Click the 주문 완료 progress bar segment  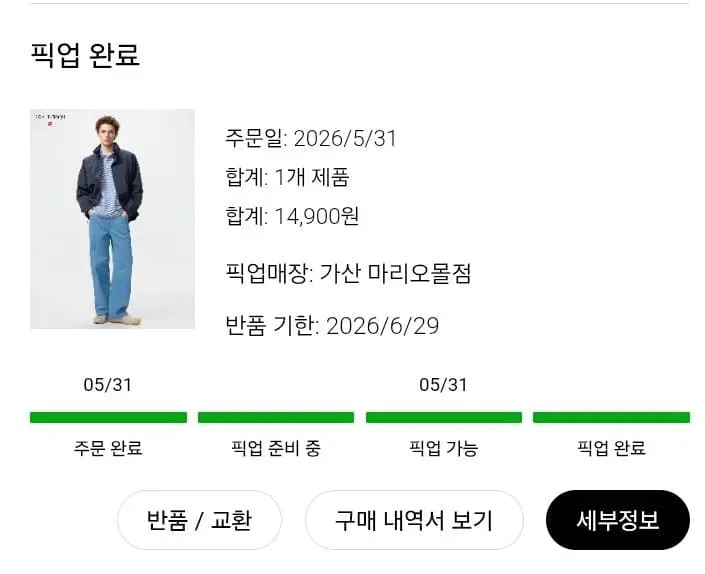pos(108,418)
